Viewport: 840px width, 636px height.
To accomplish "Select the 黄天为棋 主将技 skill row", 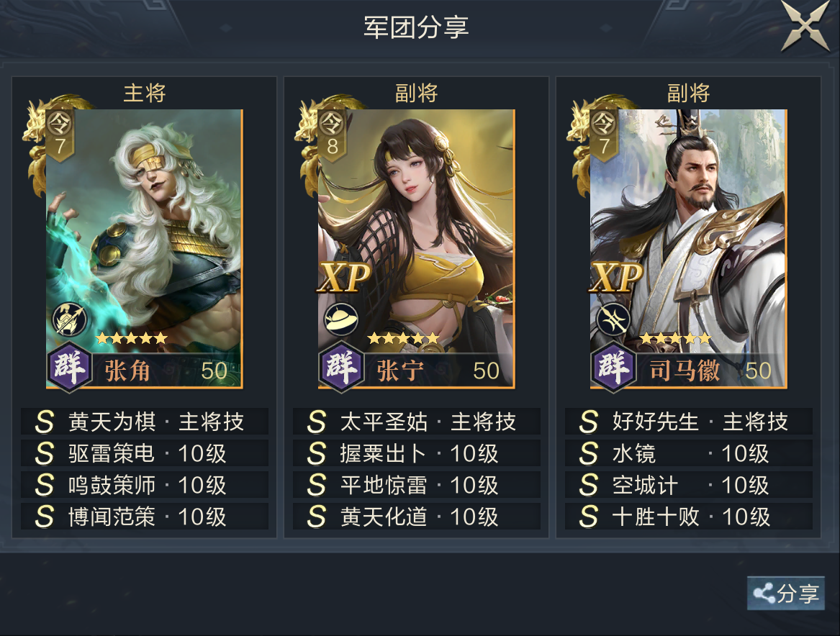I will click(145, 422).
